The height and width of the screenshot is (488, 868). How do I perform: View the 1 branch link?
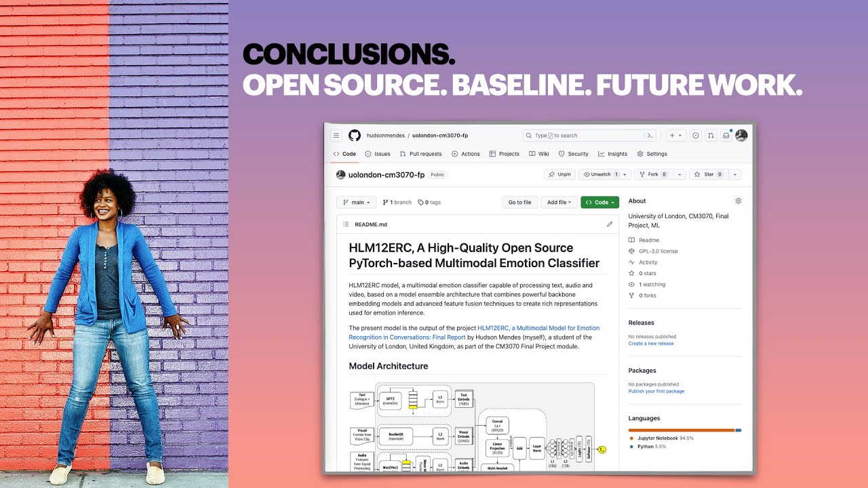tap(397, 202)
